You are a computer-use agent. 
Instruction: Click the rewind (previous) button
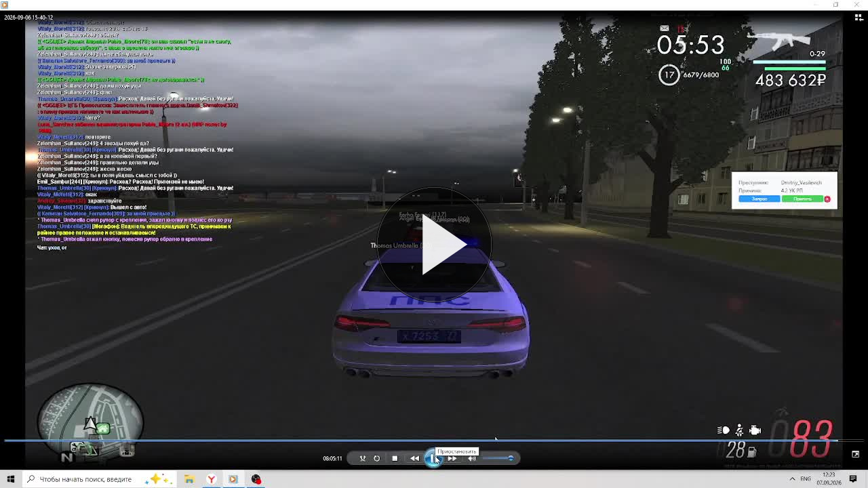coord(414,458)
